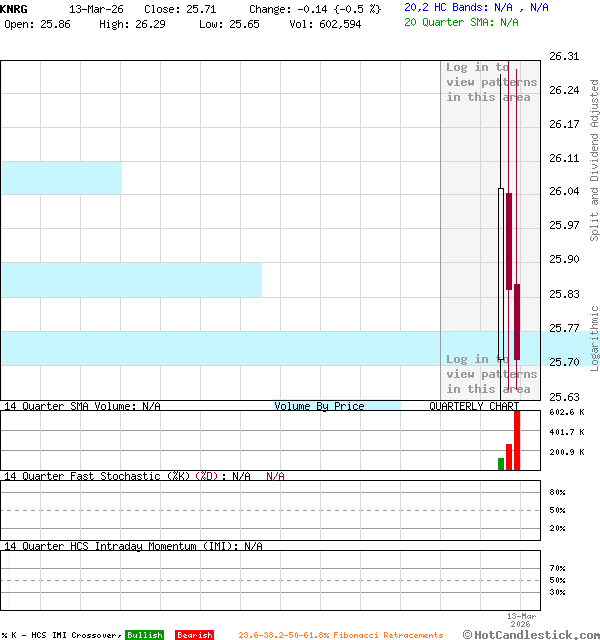The width and height of the screenshot is (600, 640).
Task: Click the white hollow candlestick body
Action: tap(501, 272)
